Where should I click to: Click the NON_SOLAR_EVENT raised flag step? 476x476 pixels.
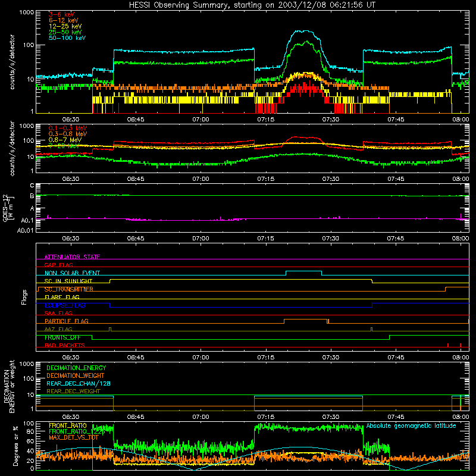(304, 271)
